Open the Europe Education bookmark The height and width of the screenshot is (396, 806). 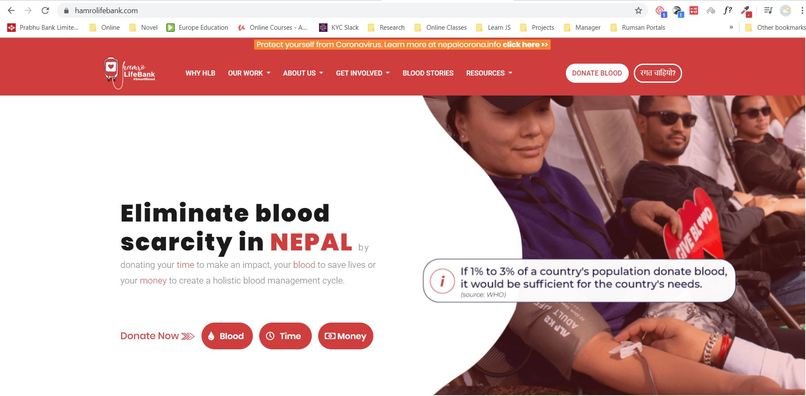click(x=197, y=28)
